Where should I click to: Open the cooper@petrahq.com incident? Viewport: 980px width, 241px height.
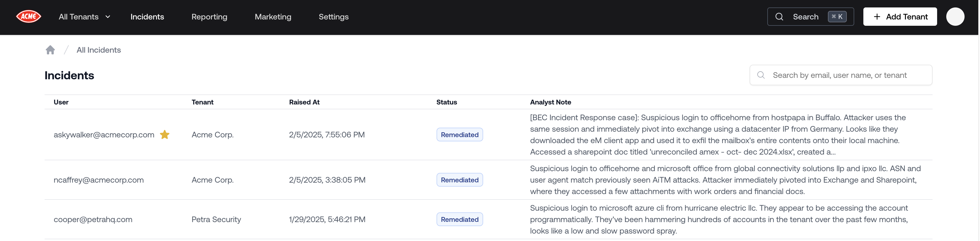(93, 219)
